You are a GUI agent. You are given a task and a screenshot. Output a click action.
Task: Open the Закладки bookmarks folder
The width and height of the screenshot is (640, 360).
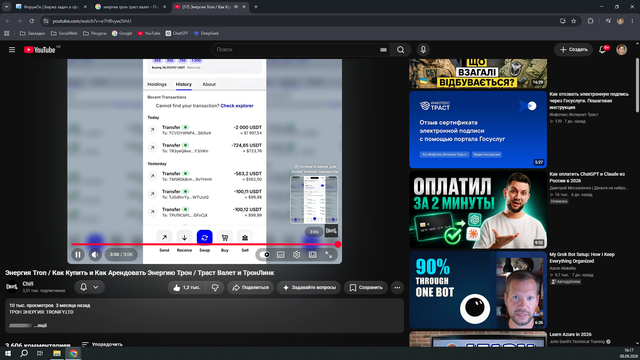point(32,33)
